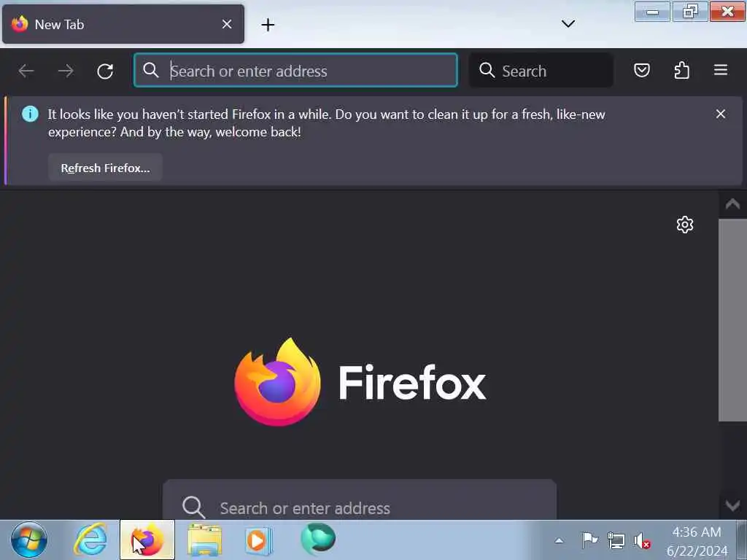Select the New Tab tab
The width and height of the screenshot is (747, 560).
coord(123,24)
